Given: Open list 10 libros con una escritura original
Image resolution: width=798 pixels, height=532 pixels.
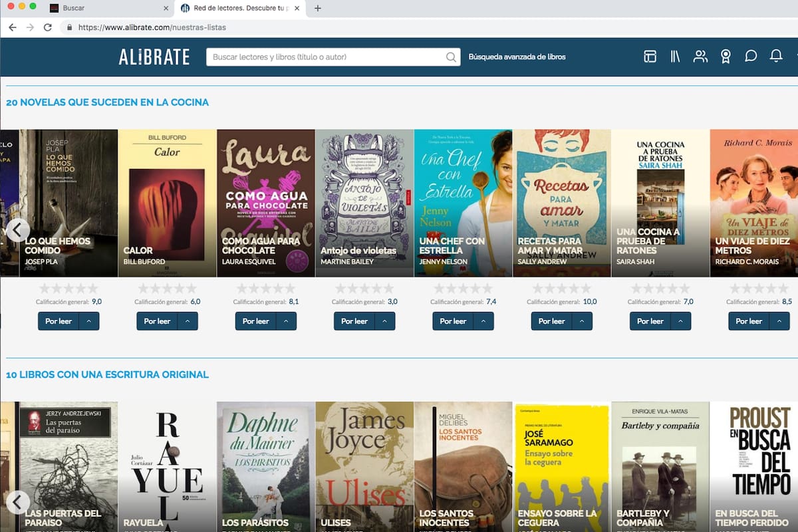Looking at the screenshot, I should [x=107, y=374].
